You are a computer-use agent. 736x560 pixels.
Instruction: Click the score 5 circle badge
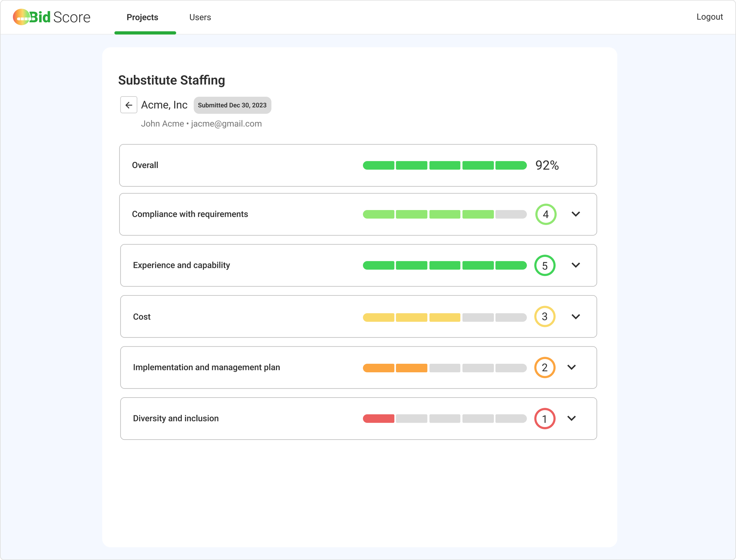pos(545,265)
